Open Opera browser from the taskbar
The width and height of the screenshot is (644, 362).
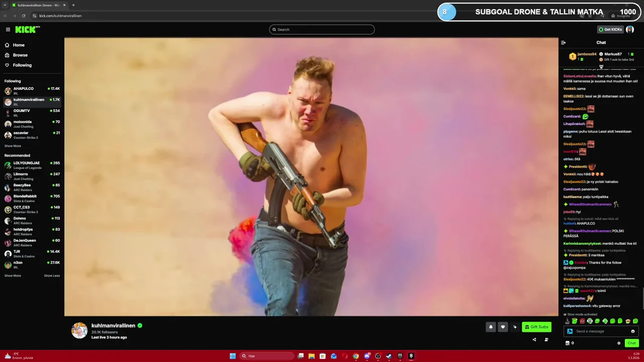tap(345, 356)
